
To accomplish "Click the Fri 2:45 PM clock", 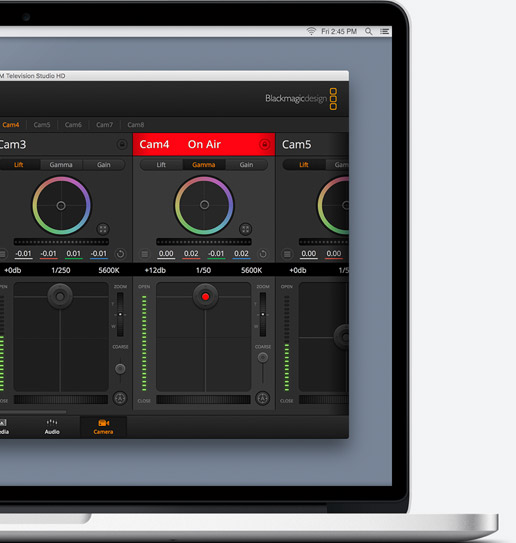I will 339,32.
